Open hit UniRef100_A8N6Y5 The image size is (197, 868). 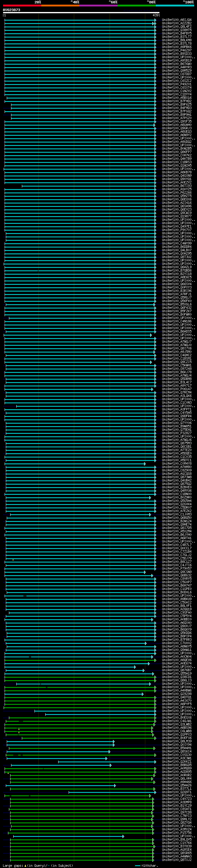176,646
